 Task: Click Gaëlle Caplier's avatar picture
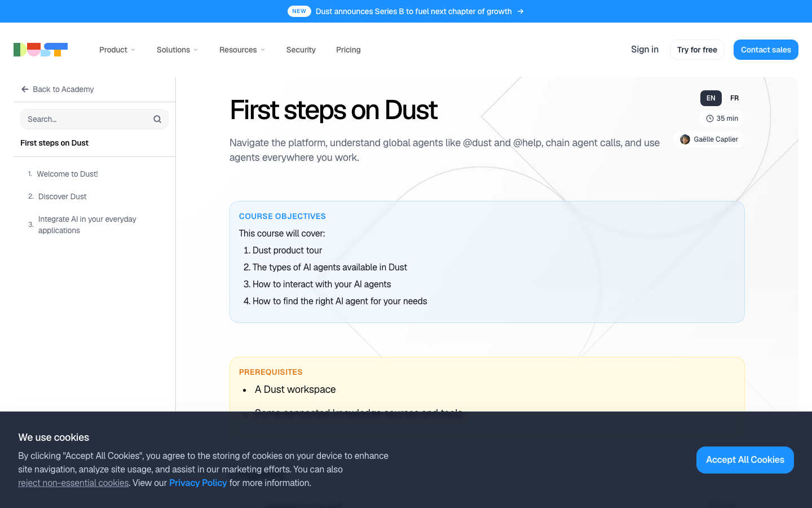coord(685,139)
